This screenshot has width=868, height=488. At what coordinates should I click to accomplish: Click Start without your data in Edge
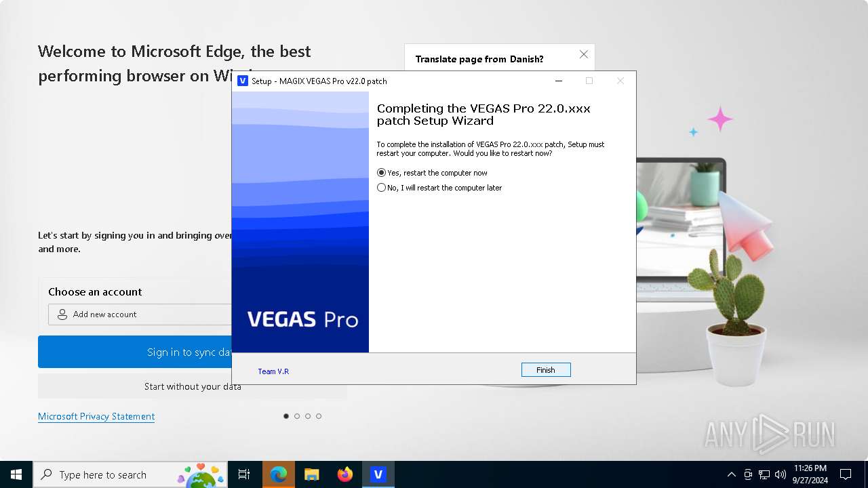point(193,386)
